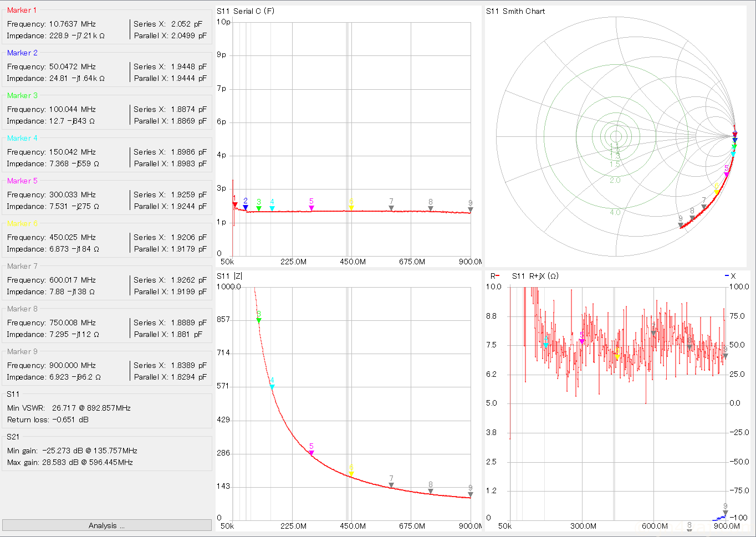
Task: Select Parallel X 1.8294 pF value
Action: point(188,377)
